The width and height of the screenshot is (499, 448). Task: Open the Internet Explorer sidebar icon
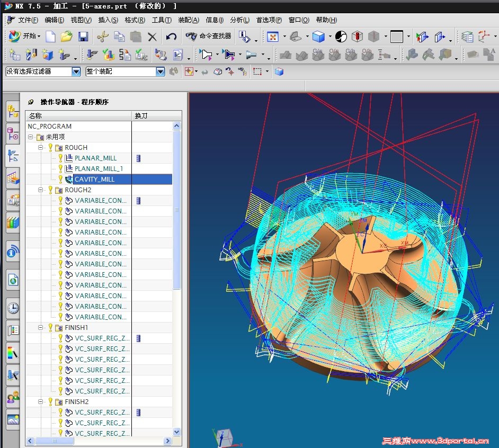tap(13, 280)
